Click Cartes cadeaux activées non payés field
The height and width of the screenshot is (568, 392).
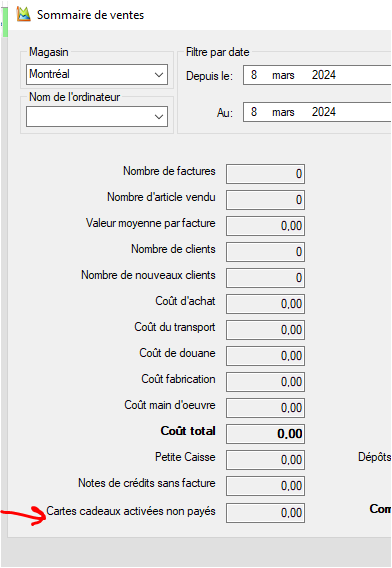pos(265,513)
